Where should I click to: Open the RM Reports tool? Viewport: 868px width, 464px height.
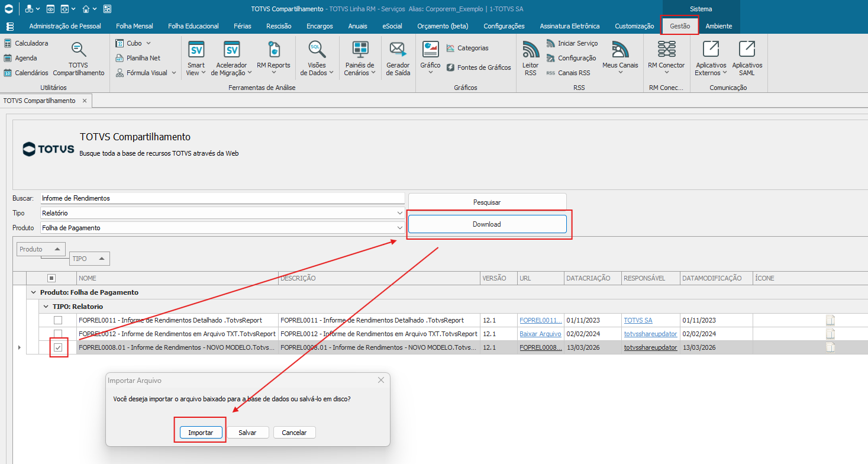pyautogui.click(x=273, y=59)
